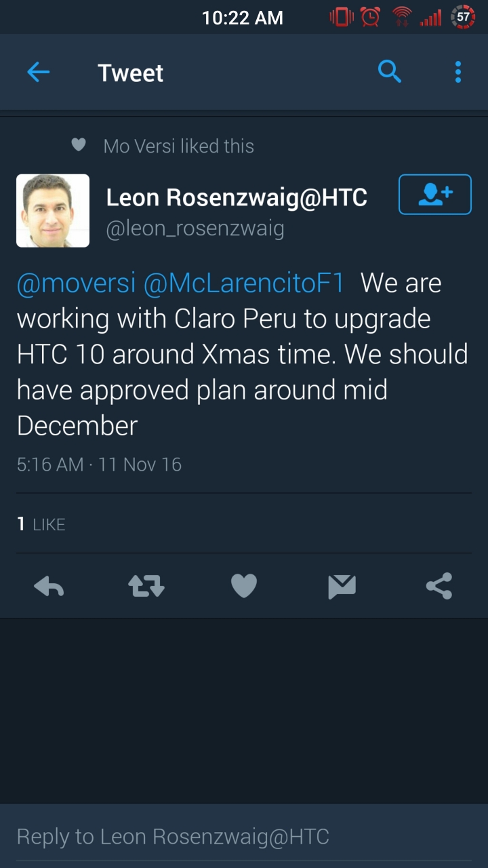Retweet this tweet
Screen dimensions: 488x868
tap(146, 586)
